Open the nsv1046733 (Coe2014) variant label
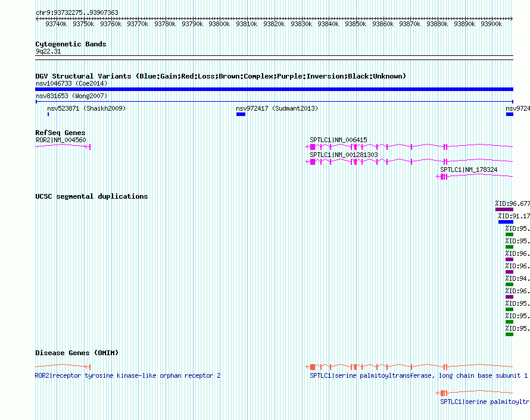This screenshot has width=530, height=420. click(71, 83)
